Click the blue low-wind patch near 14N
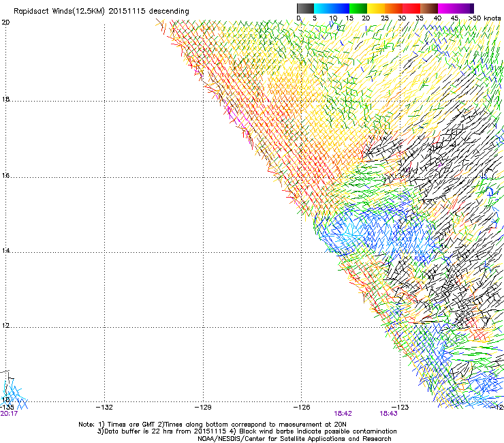The image size is (504, 443). tap(379, 230)
